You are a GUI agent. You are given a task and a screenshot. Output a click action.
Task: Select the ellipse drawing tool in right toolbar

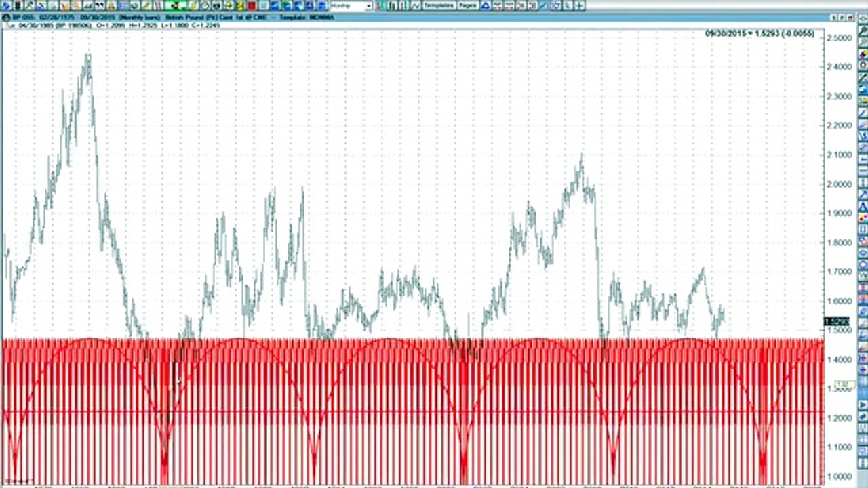(x=863, y=251)
